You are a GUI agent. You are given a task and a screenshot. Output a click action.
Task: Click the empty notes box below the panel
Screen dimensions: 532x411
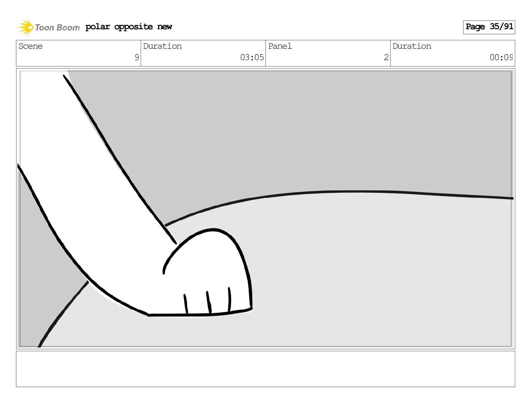[265, 369]
